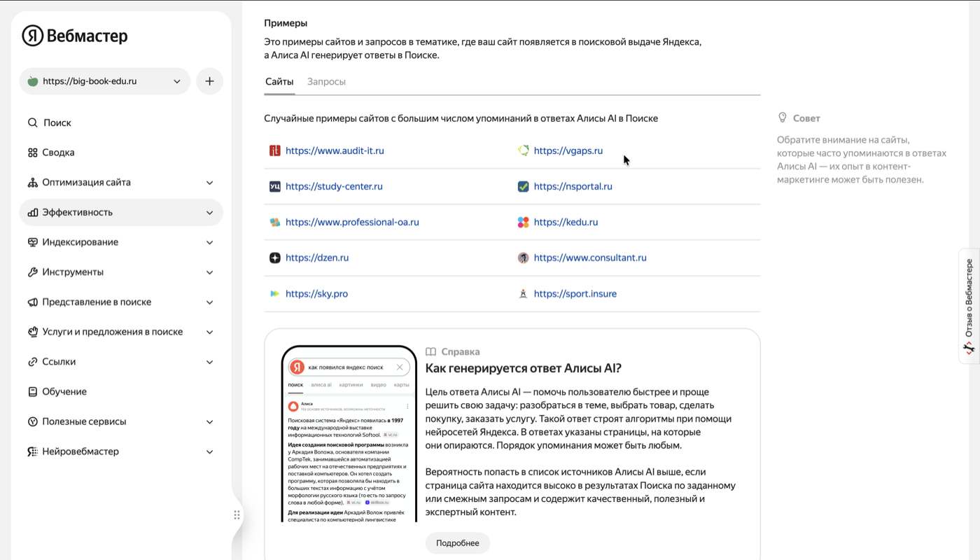Click the Яндекс Вебмастер logo
Viewport: 980px width, 560px height.
(x=75, y=36)
